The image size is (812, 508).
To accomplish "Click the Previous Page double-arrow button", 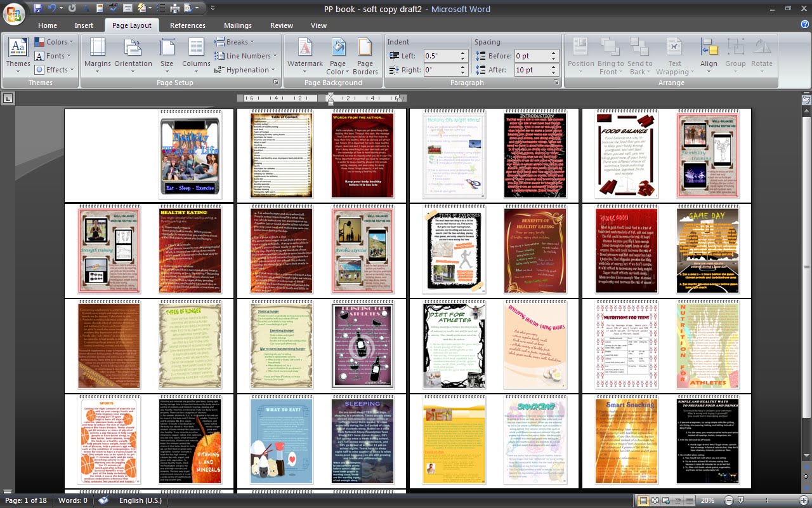I will point(806,467).
